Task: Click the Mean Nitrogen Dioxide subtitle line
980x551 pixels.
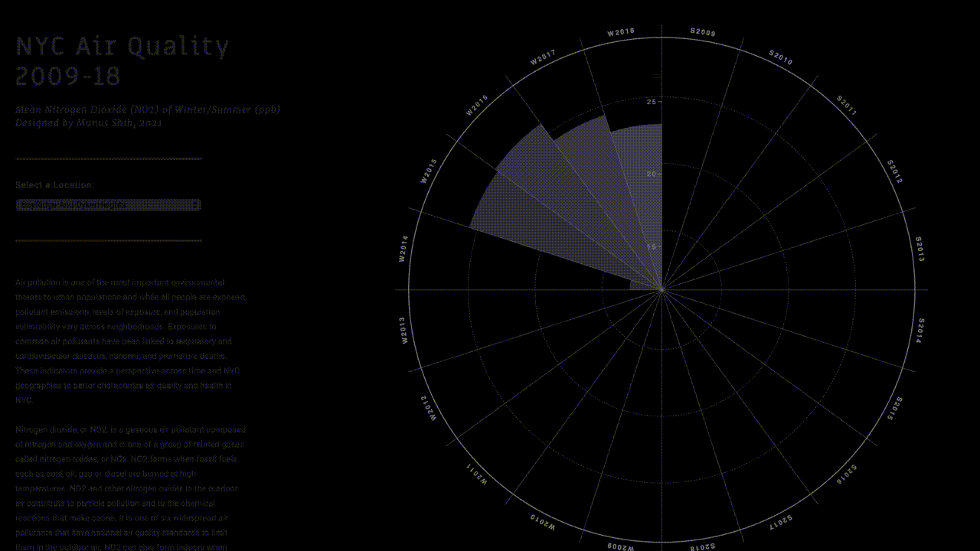Action: (x=148, y=109)
